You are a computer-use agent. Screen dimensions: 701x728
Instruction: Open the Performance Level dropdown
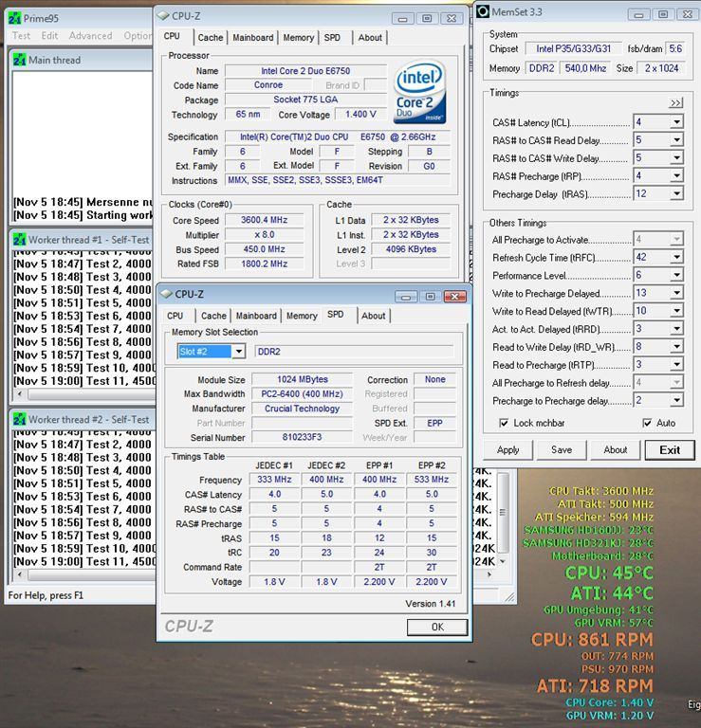(677, 275)
